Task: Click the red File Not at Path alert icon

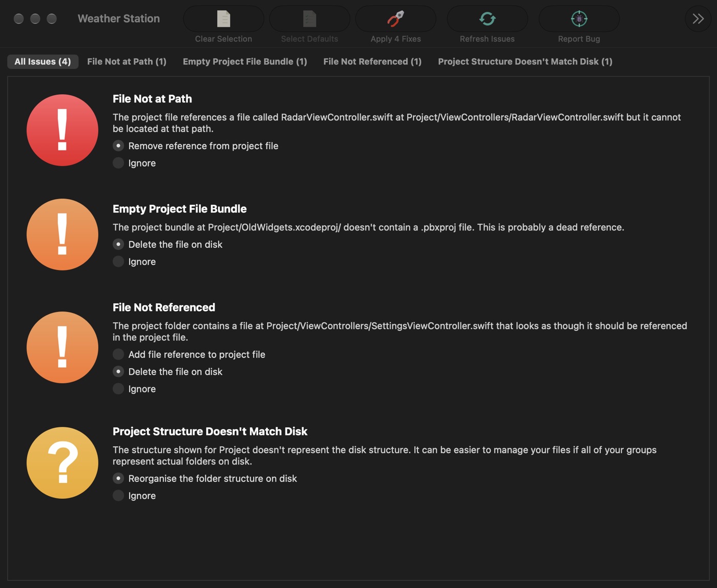Action: 62,130
